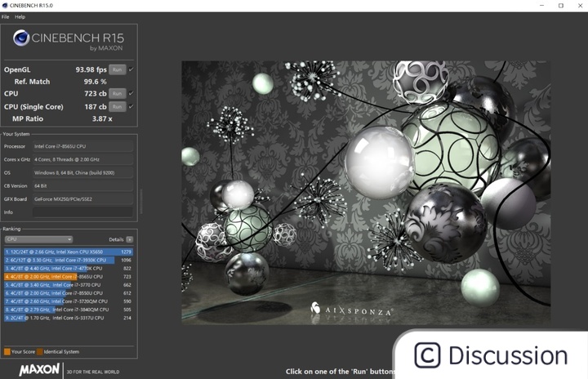Click the OS field Windows 8, 64 Bit
This screenshot has height=379, width=588.
click(x=82, y=173)
